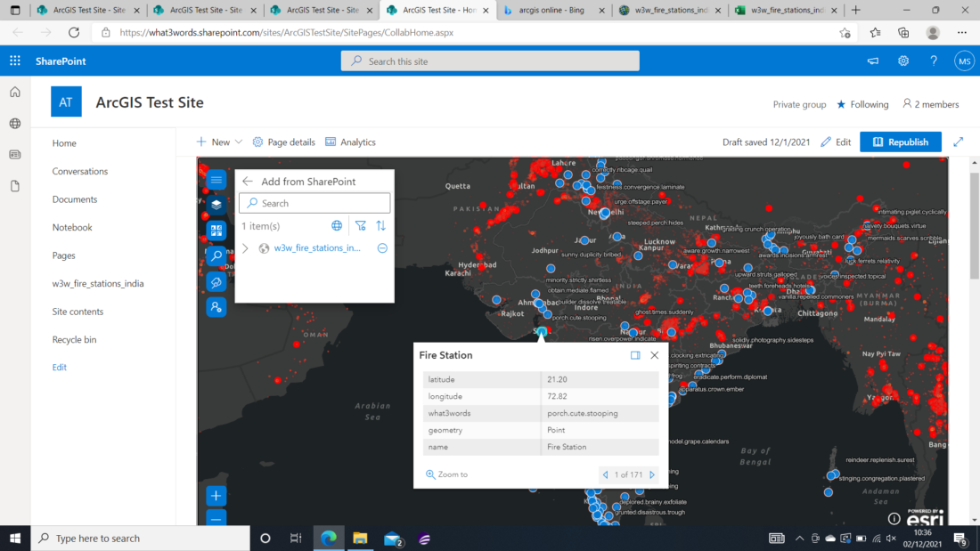Open Documents in site navigation

pyautogui.click(x=75, y=199)
